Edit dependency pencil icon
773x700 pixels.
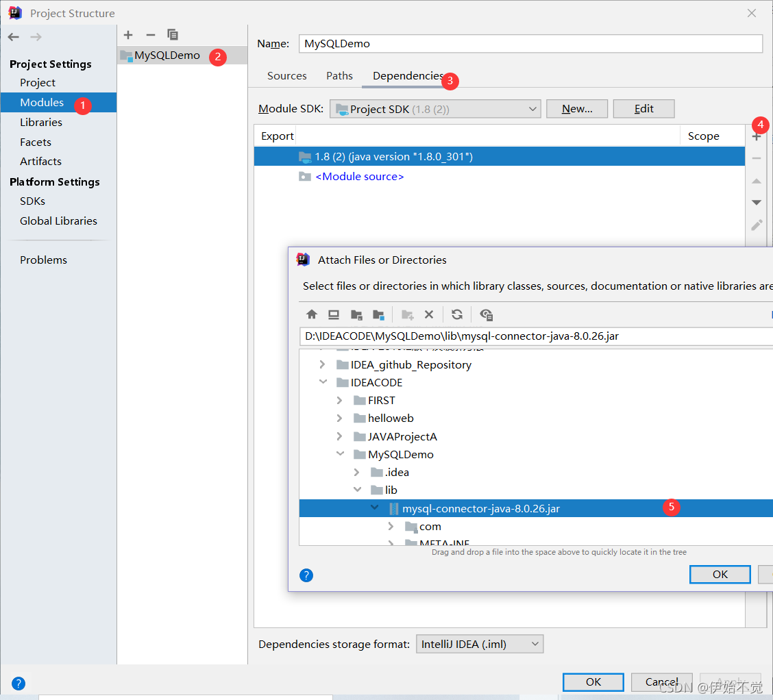757,225
